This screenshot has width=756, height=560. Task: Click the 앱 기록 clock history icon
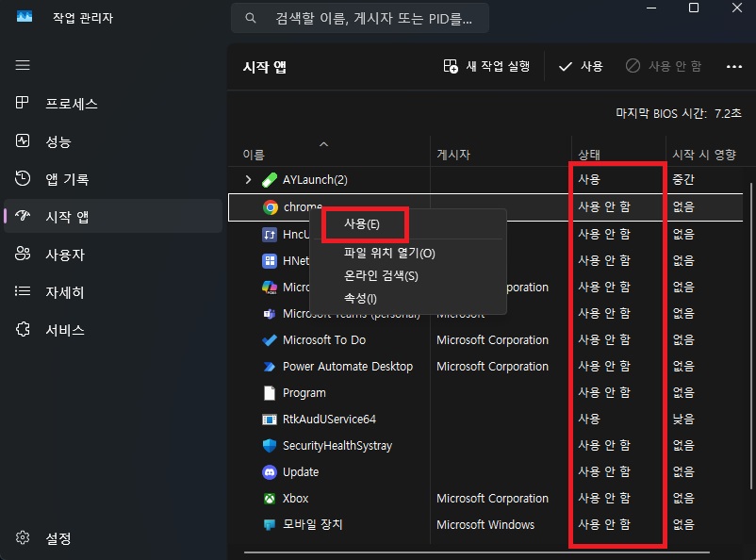[23, 178]
